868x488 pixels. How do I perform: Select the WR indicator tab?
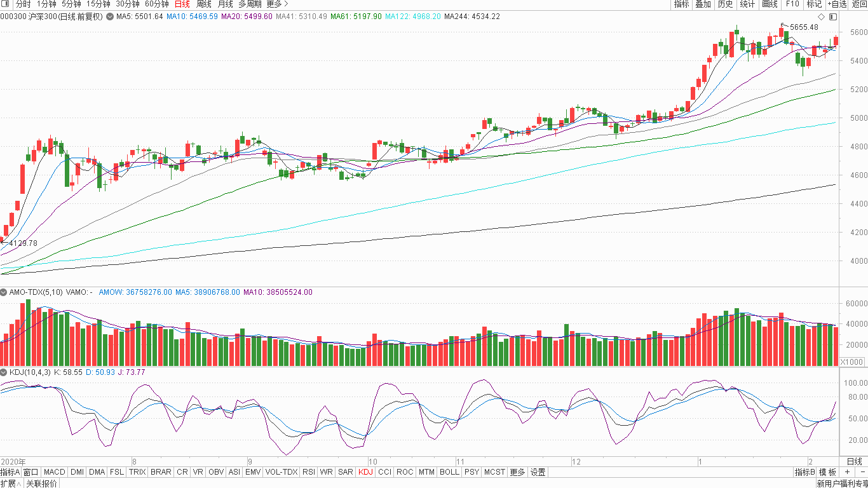click(326, 472)
